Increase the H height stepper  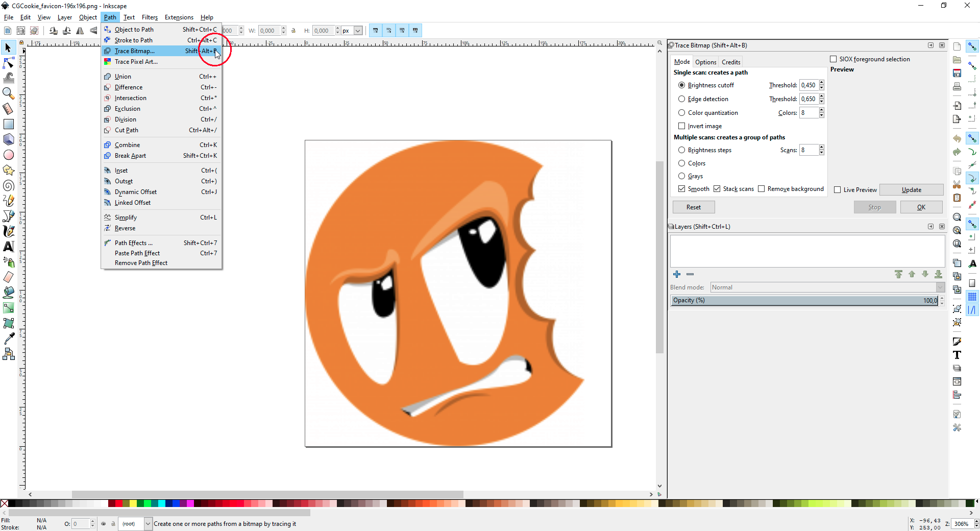tap(337, 29)
